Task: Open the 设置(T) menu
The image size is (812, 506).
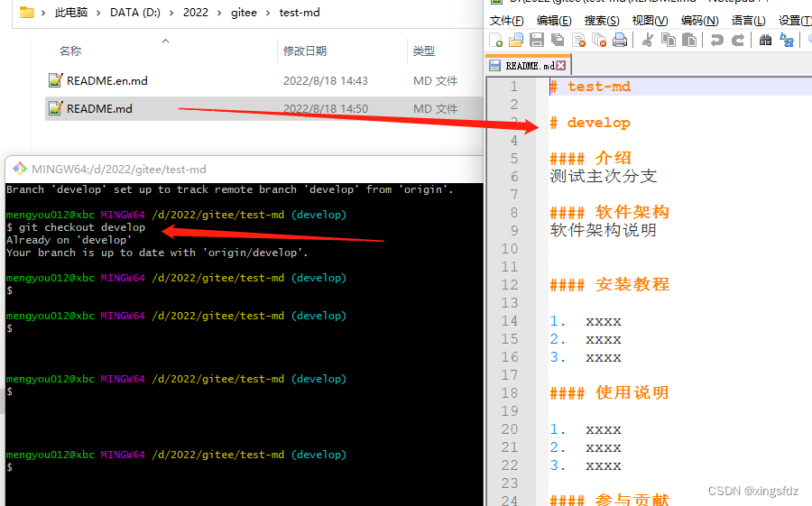Action: point(795,20)
